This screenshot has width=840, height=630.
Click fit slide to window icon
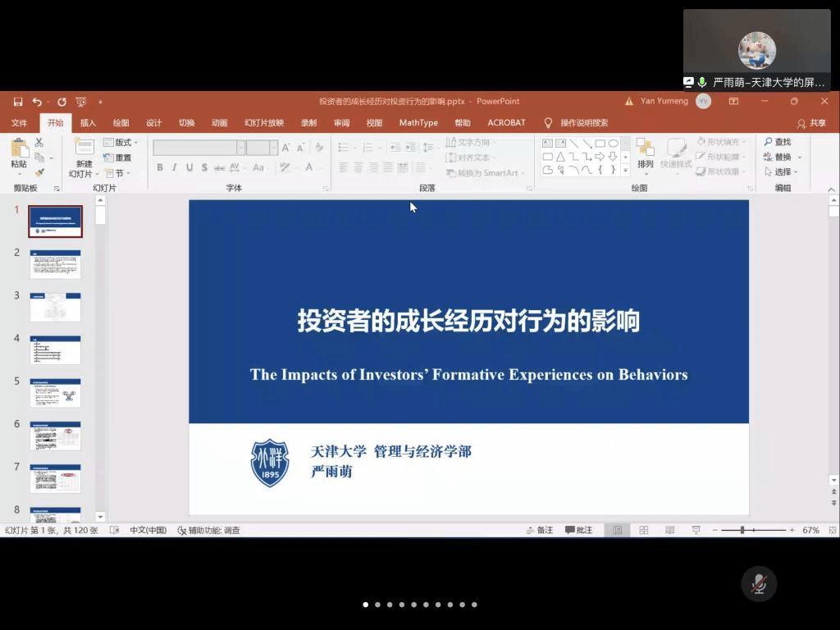[x=833, y=531]
